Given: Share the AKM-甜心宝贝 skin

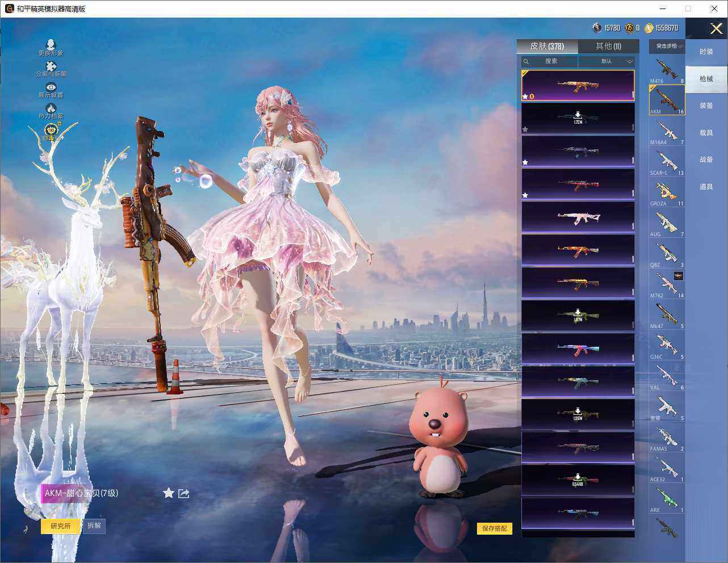Looking at the screenshot, I should (x=183, y=493).
